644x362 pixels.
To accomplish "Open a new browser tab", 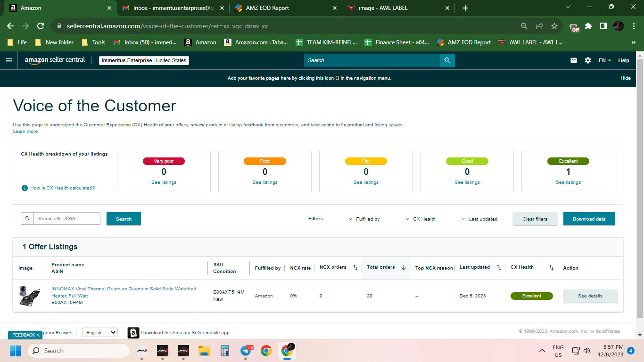I will (465, 8).
